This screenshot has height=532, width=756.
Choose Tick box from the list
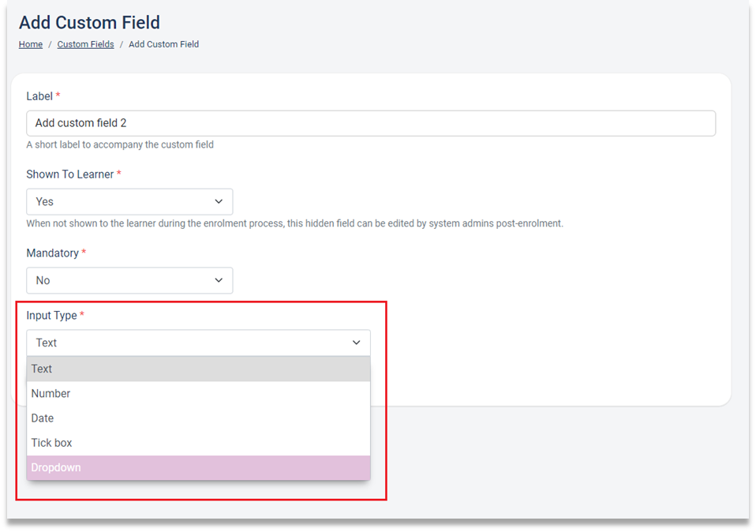198,443
